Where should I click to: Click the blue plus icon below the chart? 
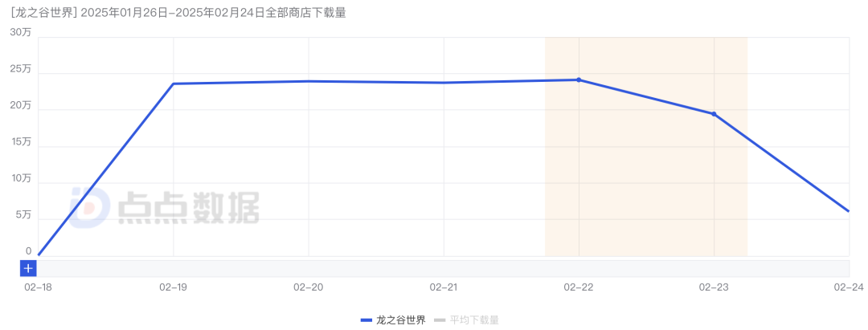coord(28,268)
